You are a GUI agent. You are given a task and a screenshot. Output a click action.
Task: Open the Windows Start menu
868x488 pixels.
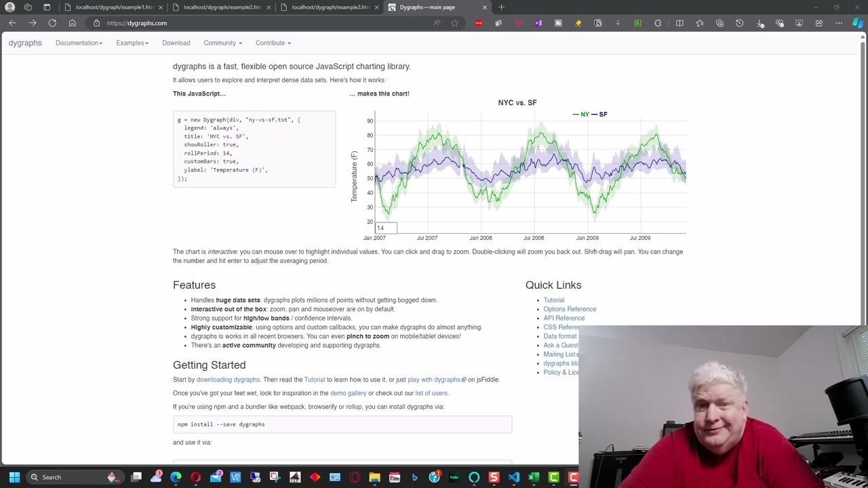[14, 477]
